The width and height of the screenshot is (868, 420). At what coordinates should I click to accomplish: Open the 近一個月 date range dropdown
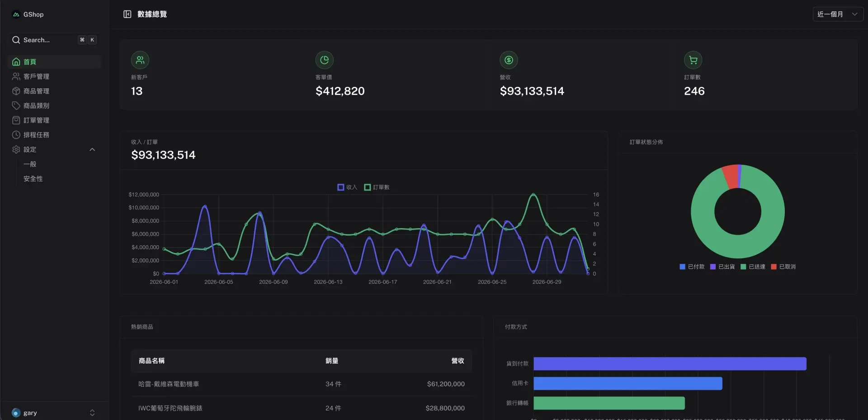coord(838,14)
